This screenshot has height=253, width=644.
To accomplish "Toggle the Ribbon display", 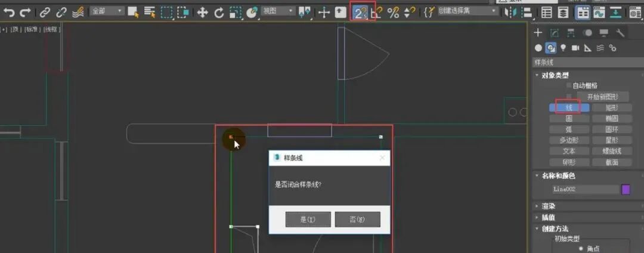I will 582,13.
